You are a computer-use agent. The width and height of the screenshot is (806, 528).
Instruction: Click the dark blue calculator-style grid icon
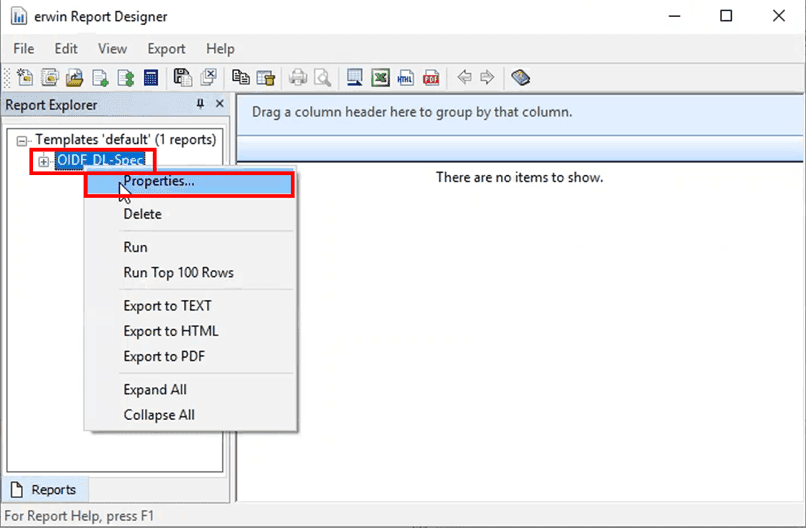pyautogui.click(x=151, y=78)
